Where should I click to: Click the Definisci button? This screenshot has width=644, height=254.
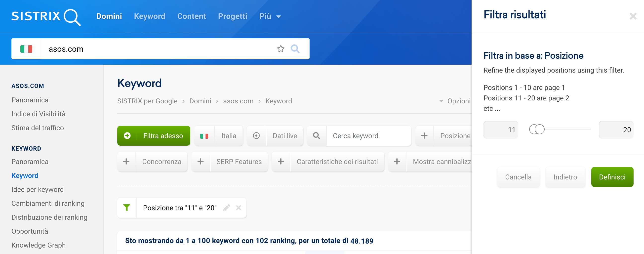612,177
